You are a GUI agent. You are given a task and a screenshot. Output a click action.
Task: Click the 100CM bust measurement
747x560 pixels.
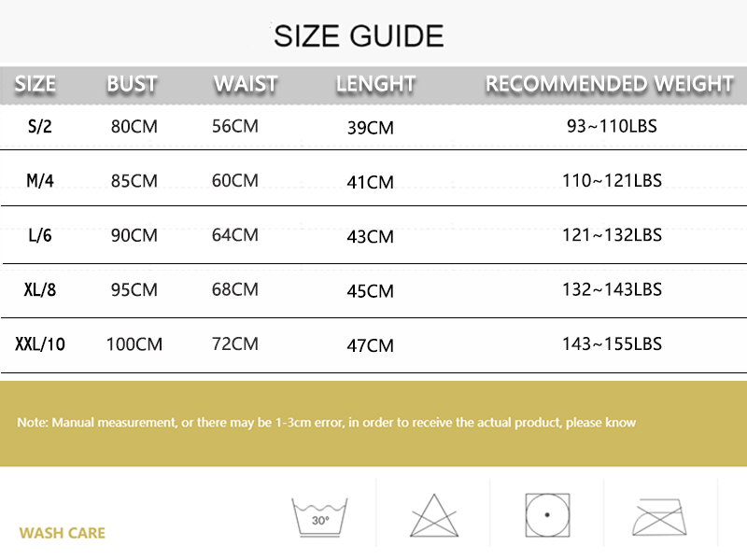134,344
